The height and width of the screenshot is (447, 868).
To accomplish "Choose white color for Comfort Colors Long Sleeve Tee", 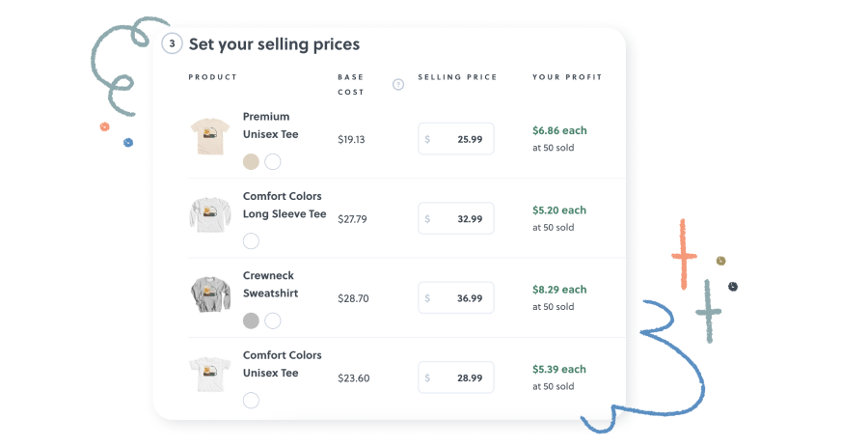I will coord(251,241).
